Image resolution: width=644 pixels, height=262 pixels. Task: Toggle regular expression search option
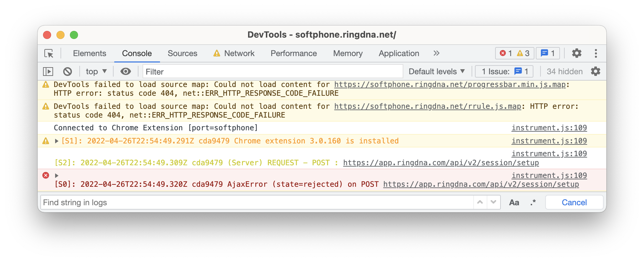pyautogui.click(x=533, y=203)
